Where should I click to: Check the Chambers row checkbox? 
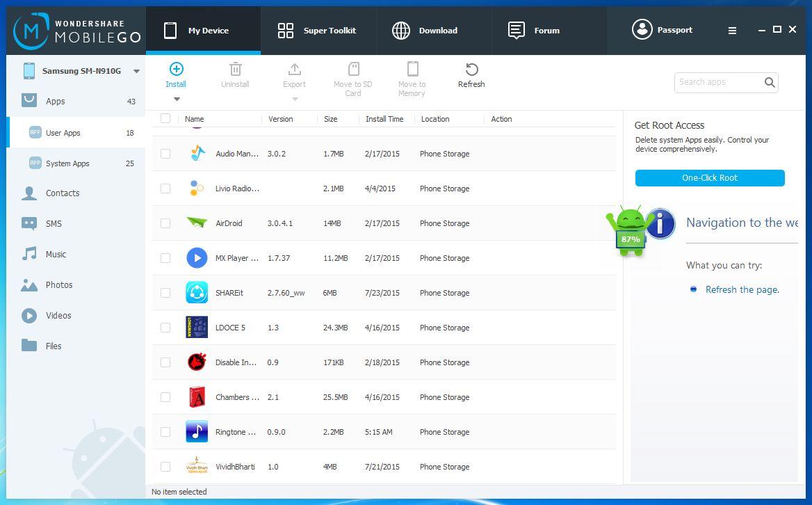[165, 397]
